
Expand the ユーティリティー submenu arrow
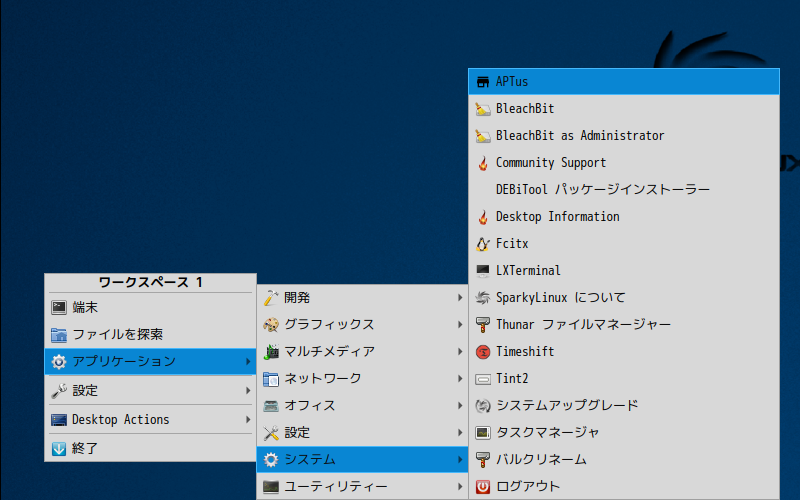[460, 487]
